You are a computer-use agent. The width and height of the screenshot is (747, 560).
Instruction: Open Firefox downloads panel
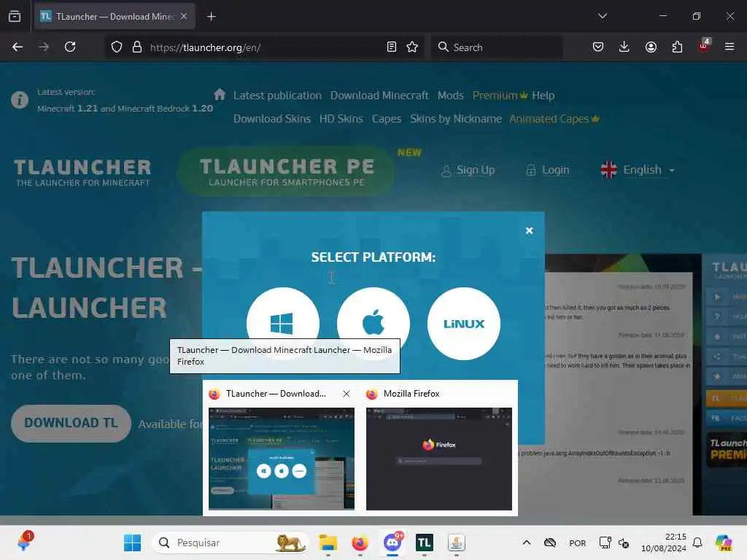coord(624,47)
